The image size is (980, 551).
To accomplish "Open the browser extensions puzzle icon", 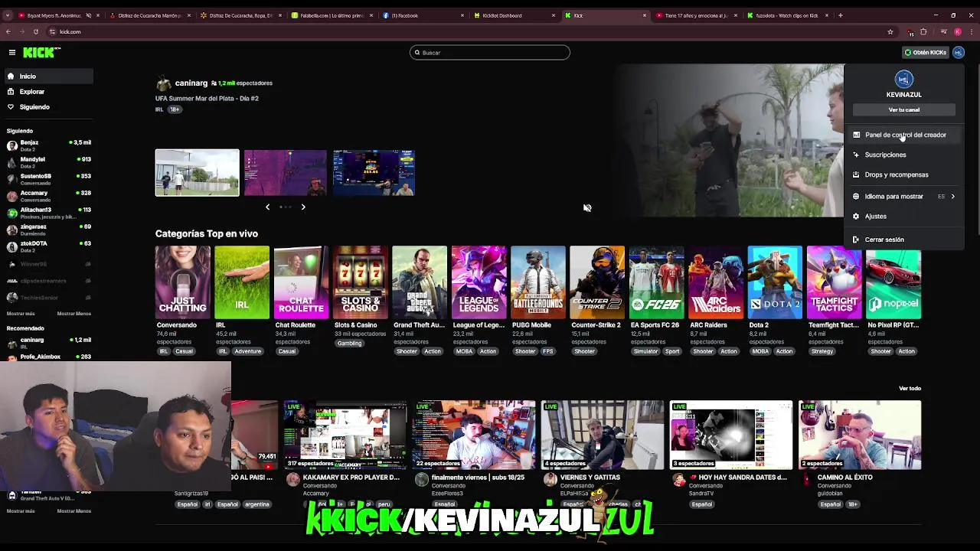I will coord(923,31).
